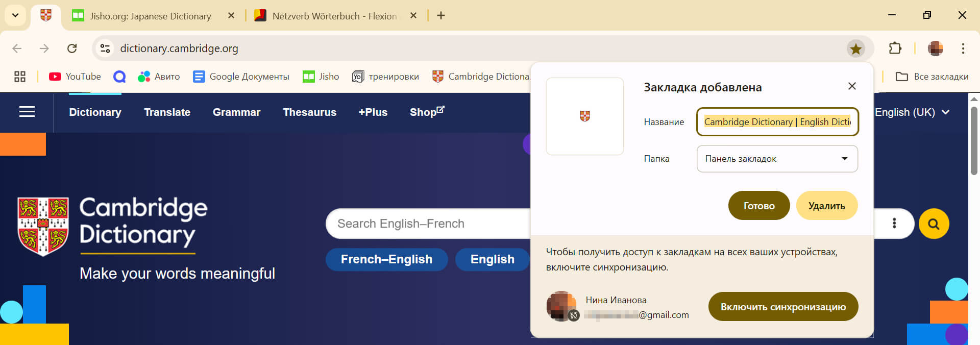The width and height of the screenshot is (980, 345).
Task: Open the Папка folder dropdown
Action: 777,159
